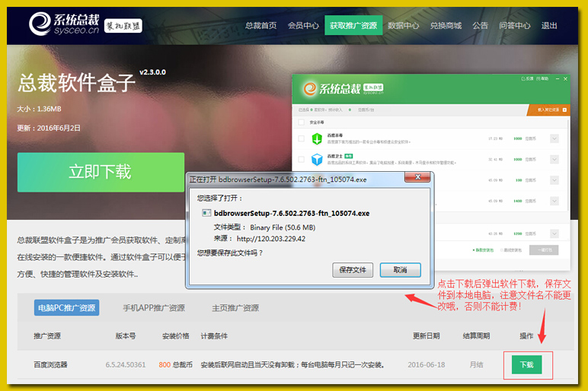588x391 pixels.
Task: Tick the 百度杀毒 checkbox in software box
Action: pos(301,138)
